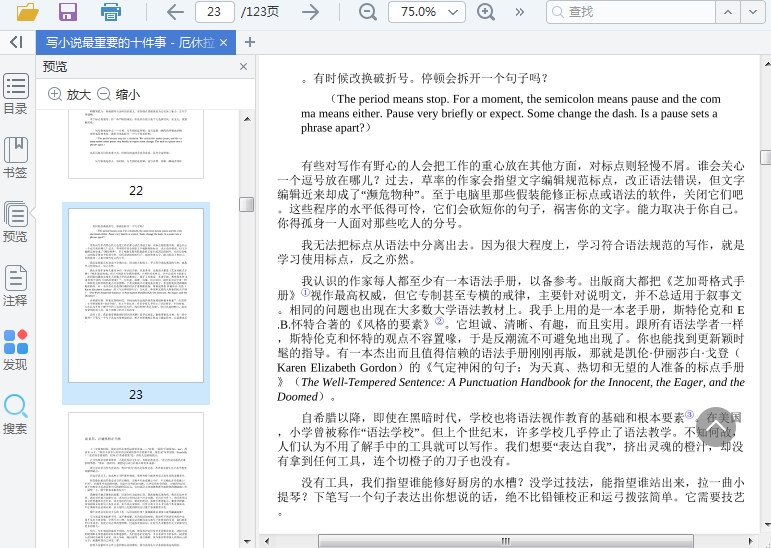The image size is (771, 548).
Task: Print the document with printer icon
Action: tap(111, 11)
